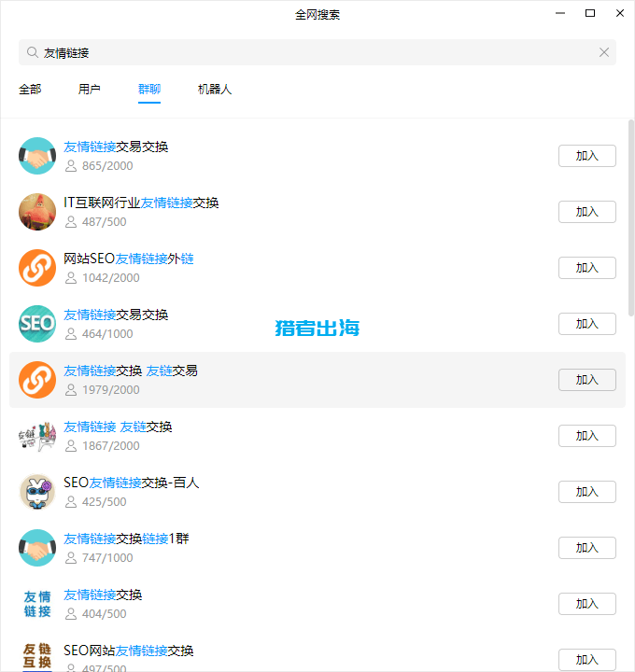Image resolution: width=635 pixels, height=672 pixels.
Task: Join the 865/2000 友情链接交易交换 group
Action: point(587,156)
